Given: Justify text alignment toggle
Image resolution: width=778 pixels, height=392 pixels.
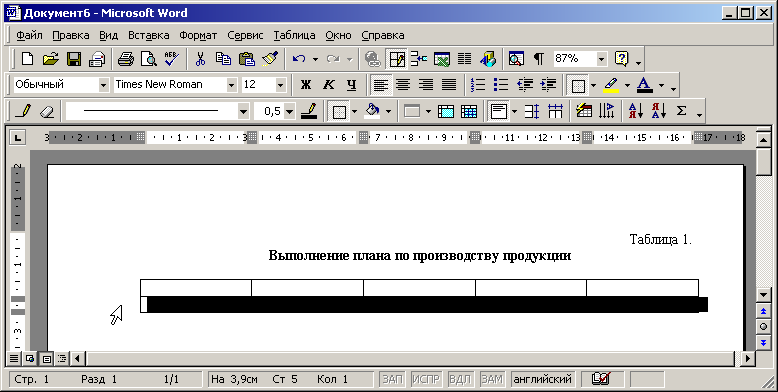Looking at the screenshot, I should [x=449, y=85].
